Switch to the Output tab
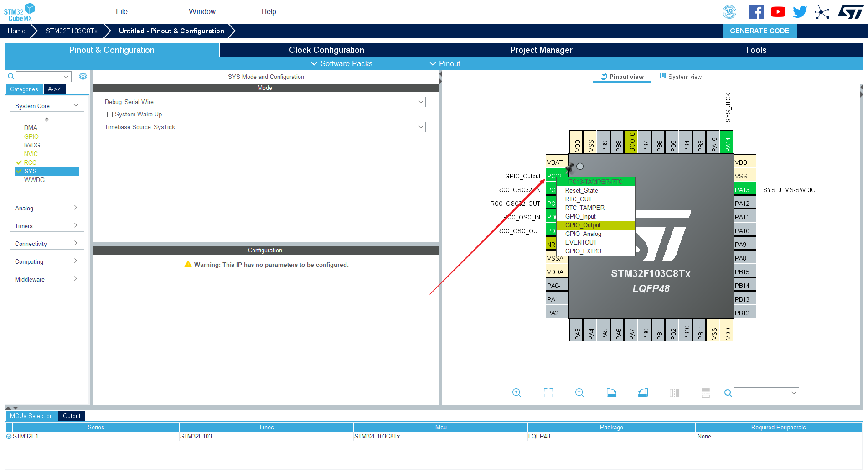 coord(72,416)
